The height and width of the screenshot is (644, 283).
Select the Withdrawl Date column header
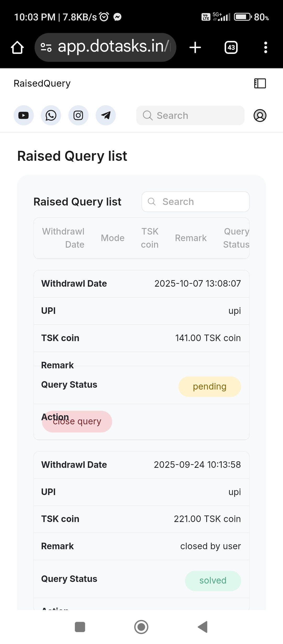pos(63,238)
